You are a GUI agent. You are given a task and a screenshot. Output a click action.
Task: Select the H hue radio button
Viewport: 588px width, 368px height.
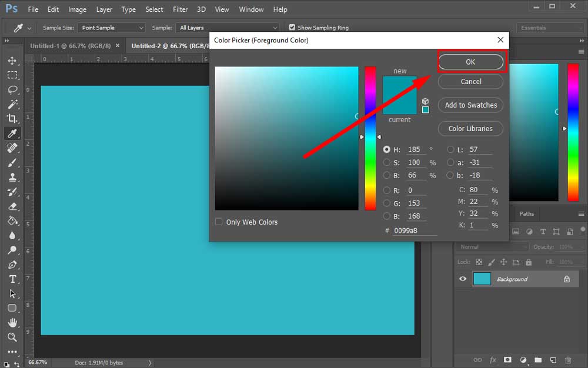pyautogui.click(x=386, y=149)
